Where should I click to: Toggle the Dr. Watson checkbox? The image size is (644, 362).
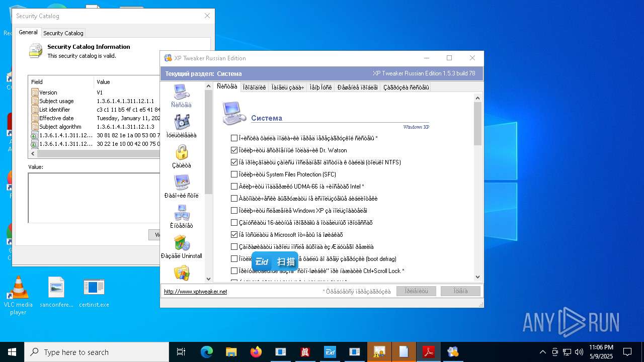pos(234,150)
